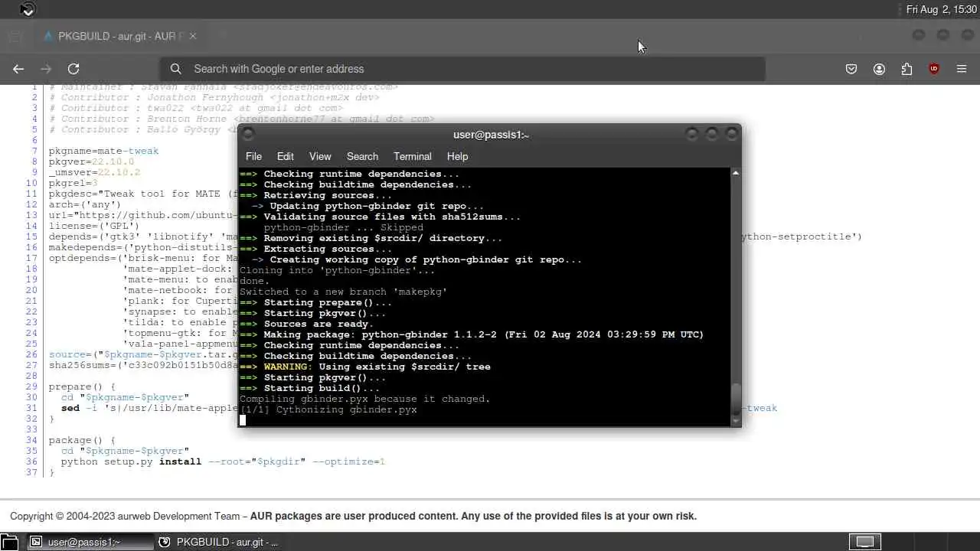Open the system menu icon in the top panel
The width and height of the screenshot is (980, 551).
coord(28,9)
